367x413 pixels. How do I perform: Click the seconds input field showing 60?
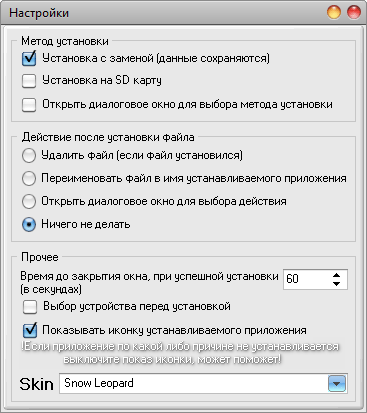click(x=315, y=279)
